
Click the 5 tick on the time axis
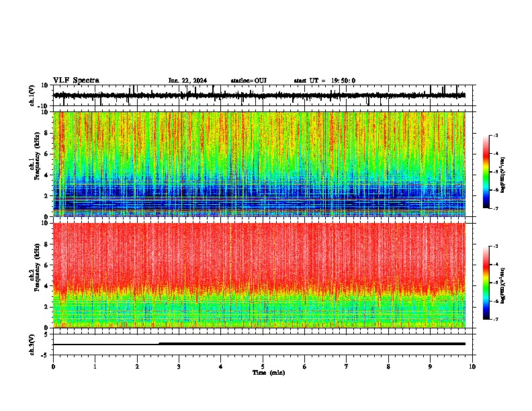(263, 367)
